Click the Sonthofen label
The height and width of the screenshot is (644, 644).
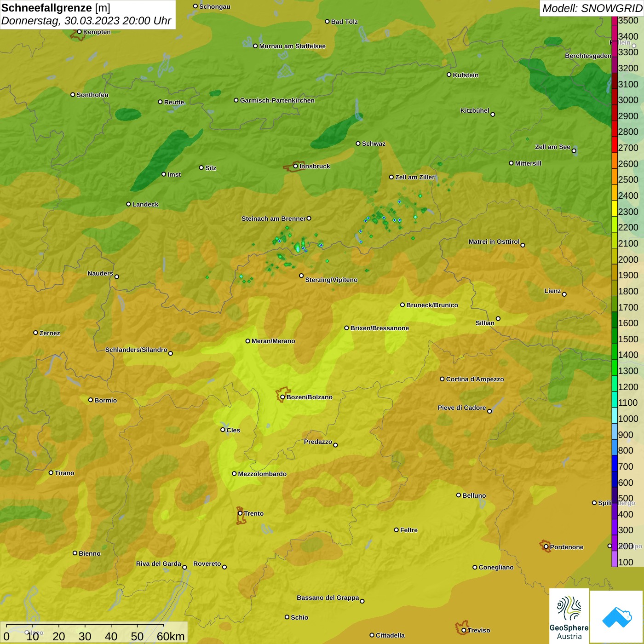point(92,95)
